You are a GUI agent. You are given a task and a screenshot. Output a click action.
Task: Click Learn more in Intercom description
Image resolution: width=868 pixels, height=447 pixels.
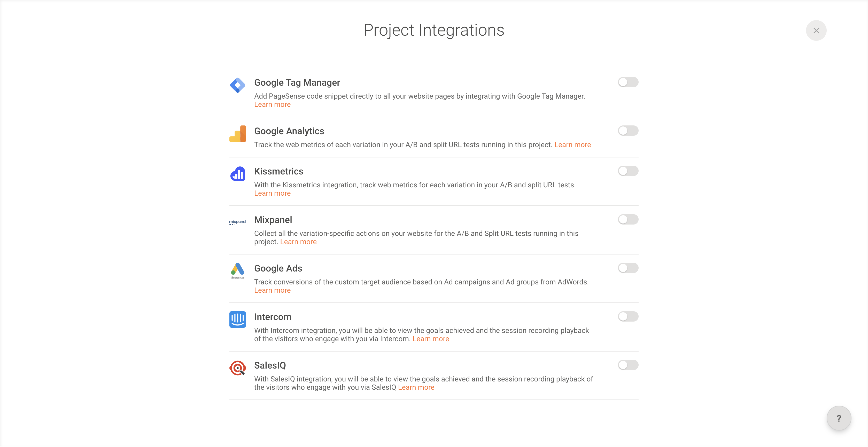point(431,339)
